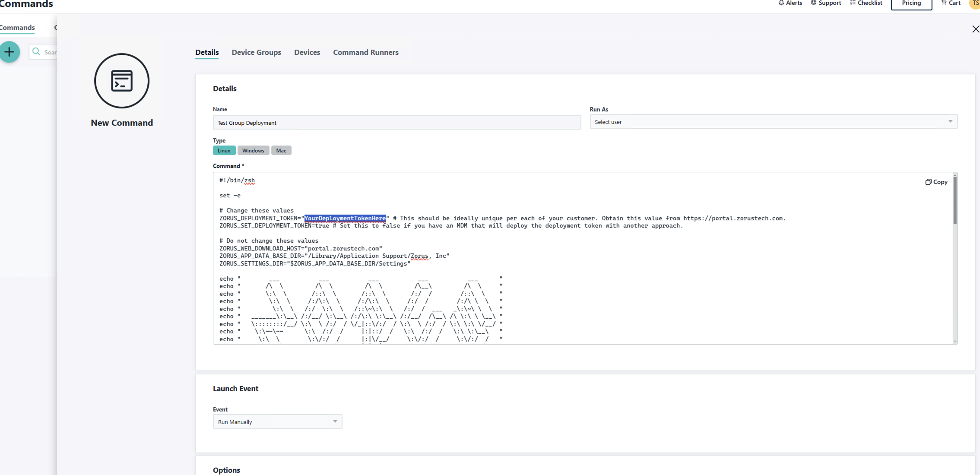Click the #!/bin/zsh line
The image size is (980, 475).
(x=237, y=180)
